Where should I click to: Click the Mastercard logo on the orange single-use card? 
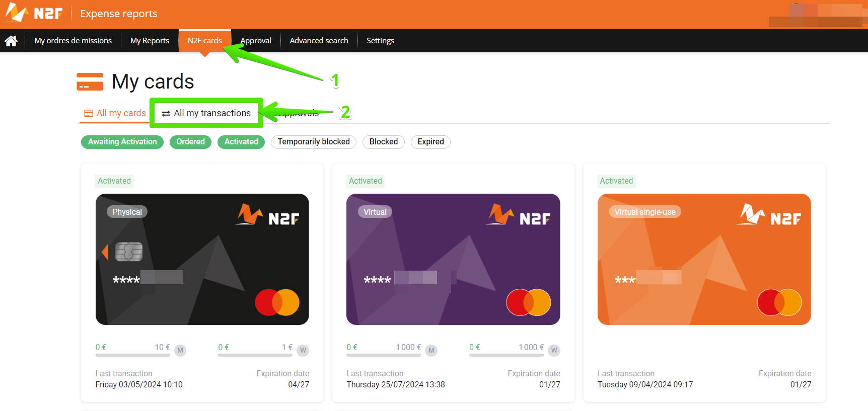point(779,302)
